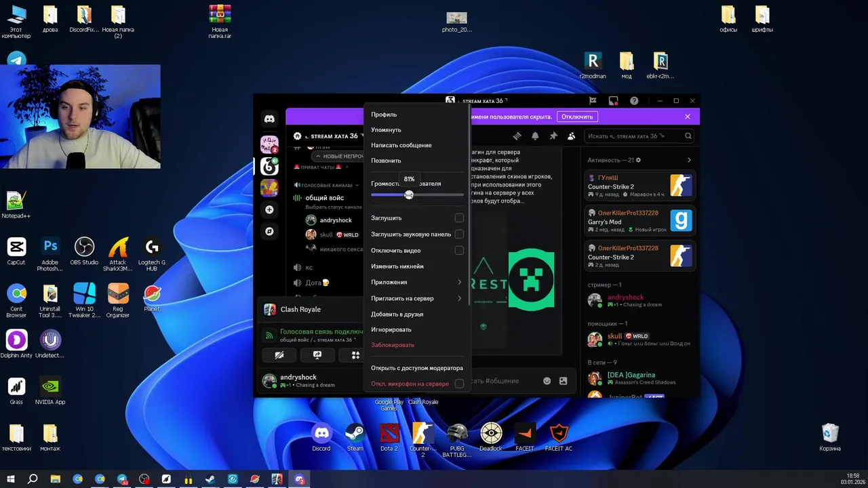Choose Открыть с доступом модератора
868x488 pixels.
[416, 368]
